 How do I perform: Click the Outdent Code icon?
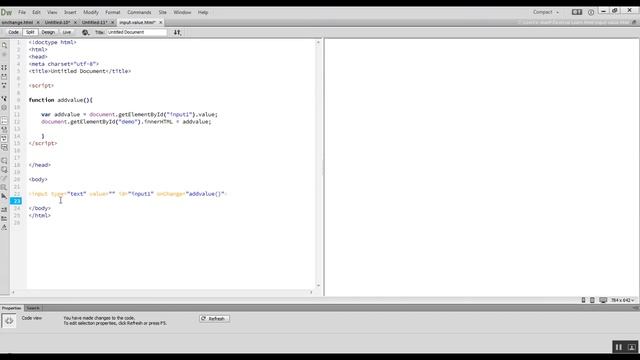pos(4,218)
